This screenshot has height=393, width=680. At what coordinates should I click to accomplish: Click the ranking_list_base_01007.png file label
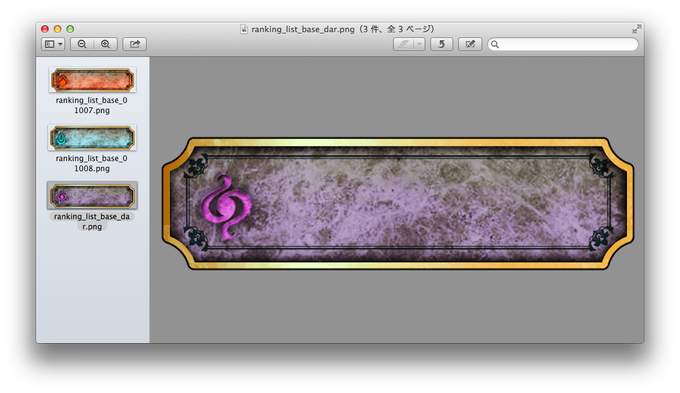[92, 105]
